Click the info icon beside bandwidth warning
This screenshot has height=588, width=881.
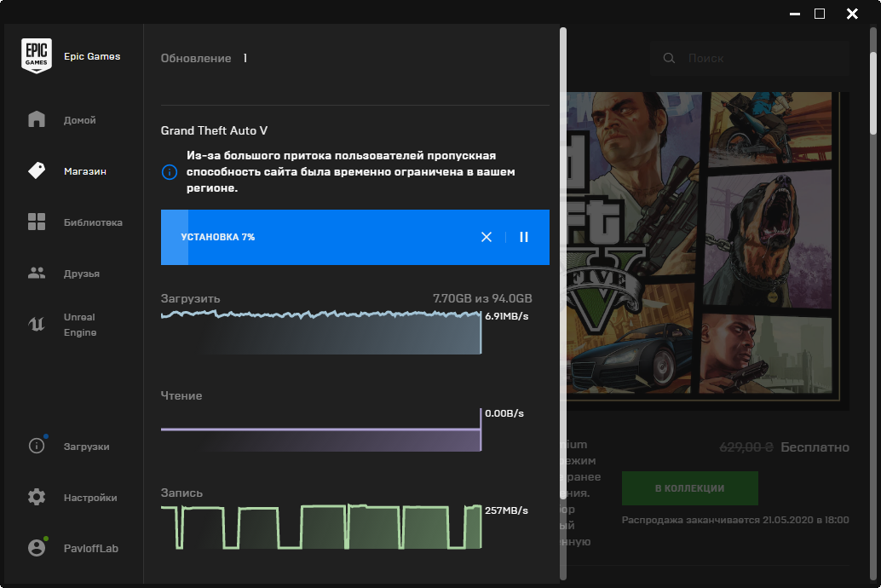pyautogui.click(x=169, y=172)
